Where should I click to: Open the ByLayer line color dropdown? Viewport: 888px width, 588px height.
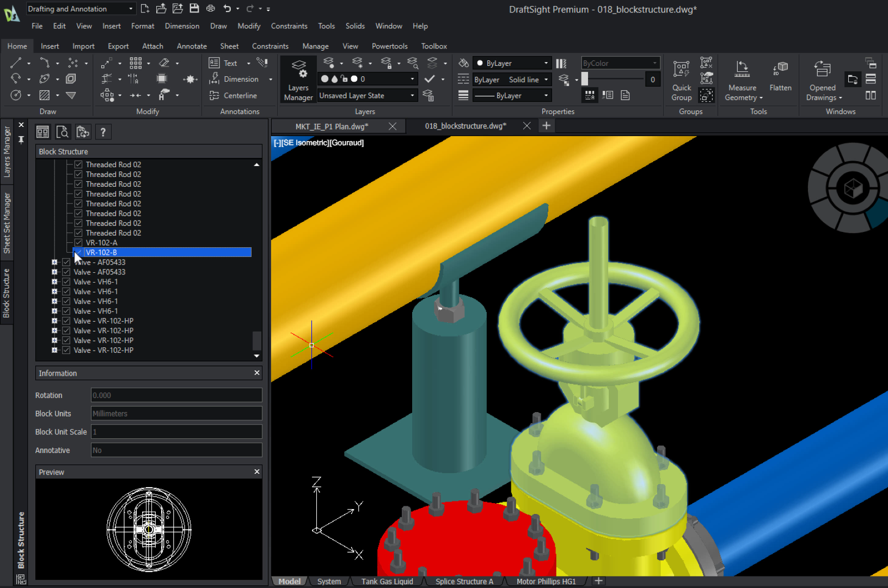[x=511, y=63]
